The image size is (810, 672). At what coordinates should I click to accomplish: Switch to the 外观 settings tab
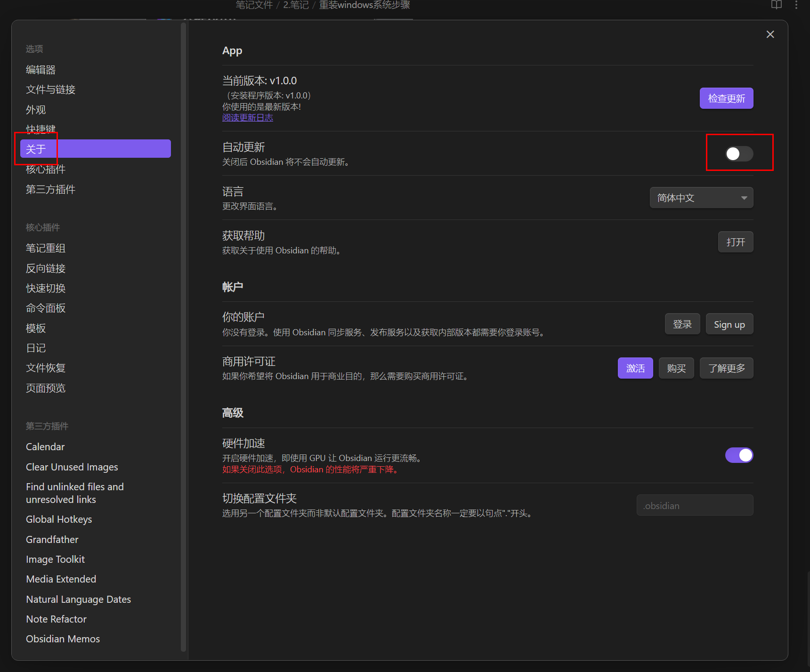point(36,110)
